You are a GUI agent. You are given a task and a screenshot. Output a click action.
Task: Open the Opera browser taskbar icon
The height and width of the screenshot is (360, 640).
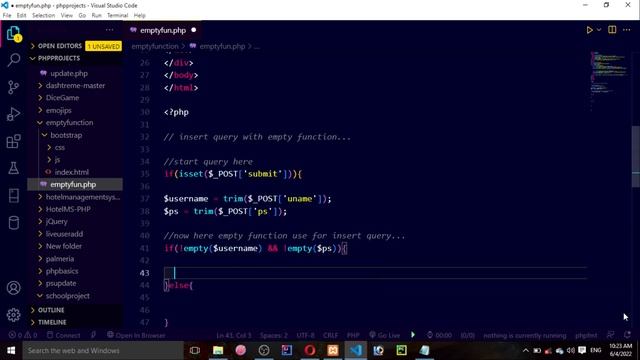(309, 351)
